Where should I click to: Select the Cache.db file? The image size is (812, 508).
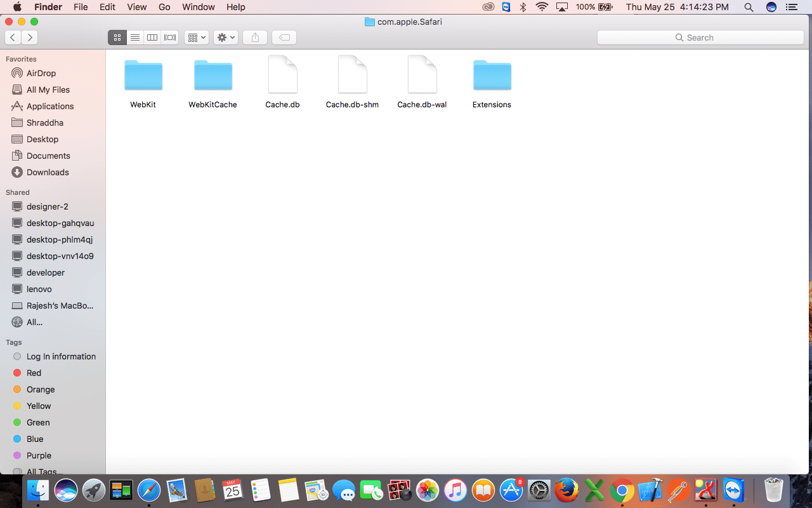pos(283,83)
